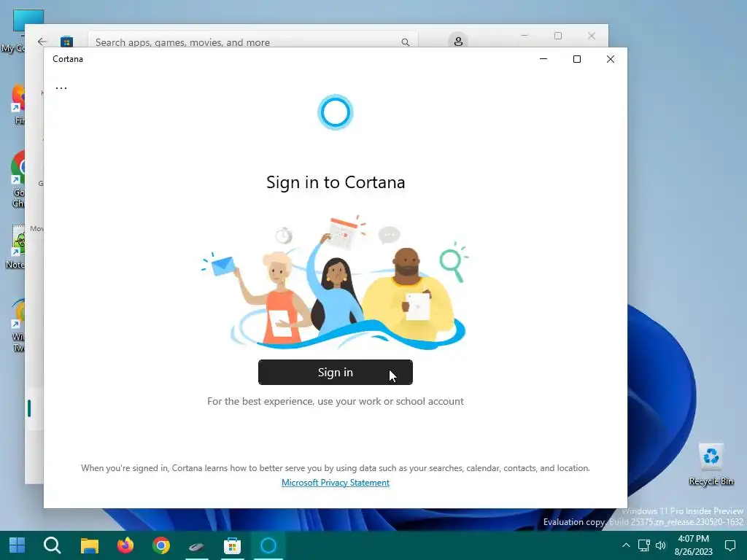This screenshot has height=560, width=747.
Task: Select the Recycle Bin desktop icon
Action: pyautogui.click(x=711, y=464)
